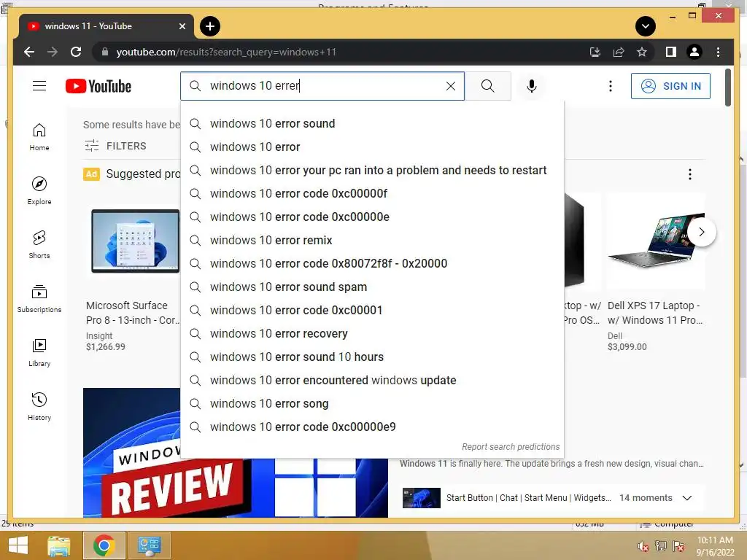The width and height of the screenshot is (747, 560).
Task: Select suggestion error code 0xc00000f
Action: (x=373, y=193)
